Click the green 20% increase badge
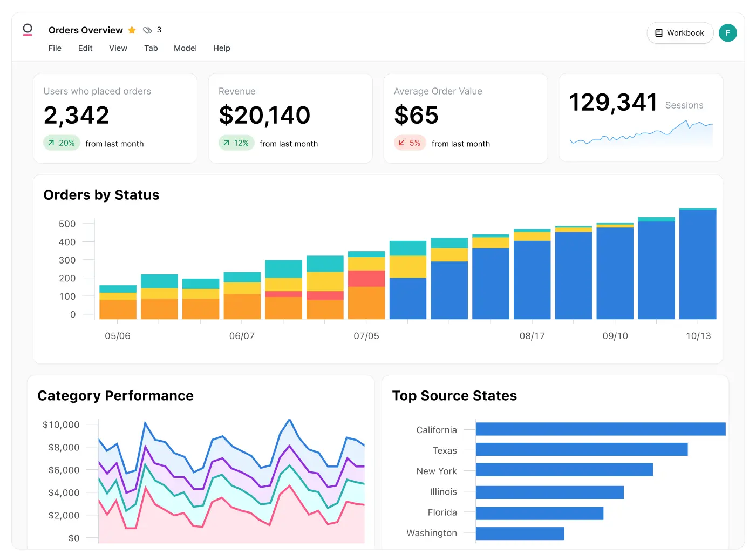 [62, 143]
